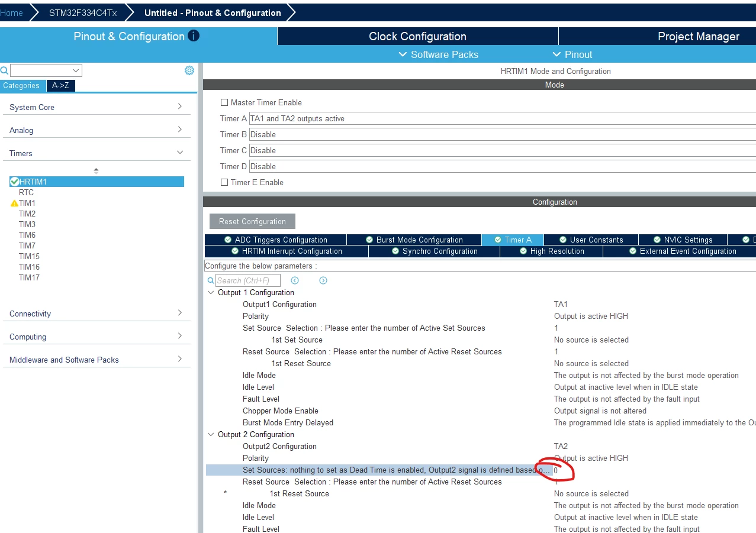Open the Burst Mode Configuration tab
The width and height of the screenshot is (756, 533).
point(414,240)
